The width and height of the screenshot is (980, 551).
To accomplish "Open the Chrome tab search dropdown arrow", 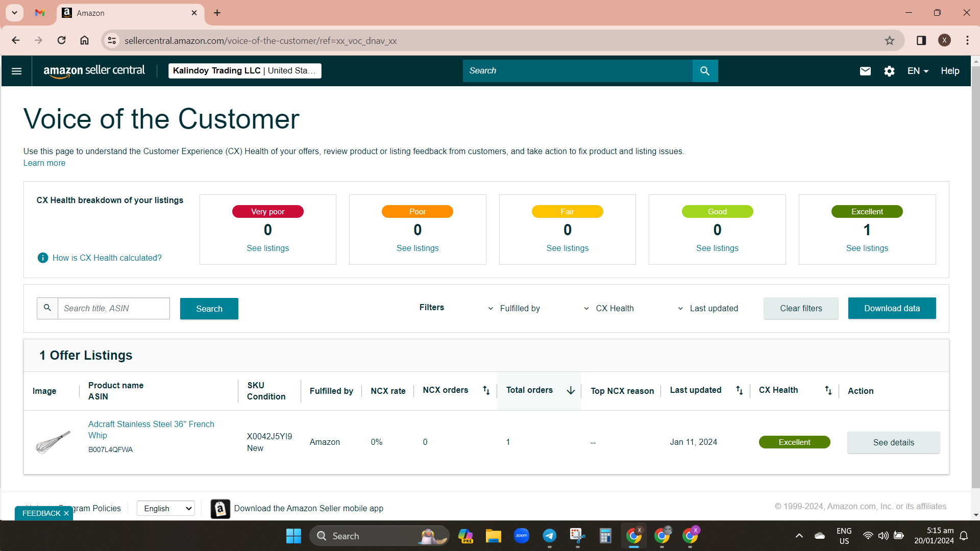I will (x=15, y=13).
